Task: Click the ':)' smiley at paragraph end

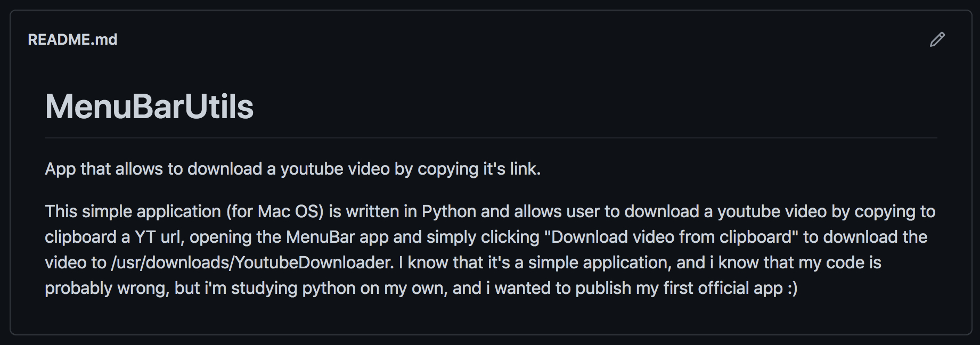Action: (x=792, y=288)
